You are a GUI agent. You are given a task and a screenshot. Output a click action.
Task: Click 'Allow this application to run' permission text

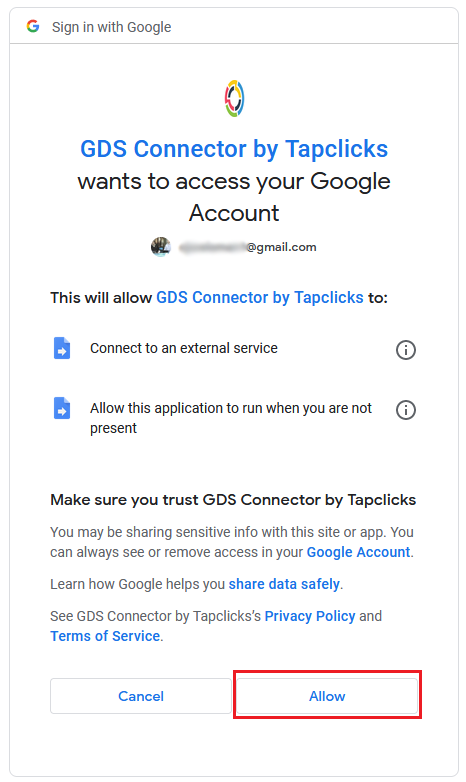point(231,418)
